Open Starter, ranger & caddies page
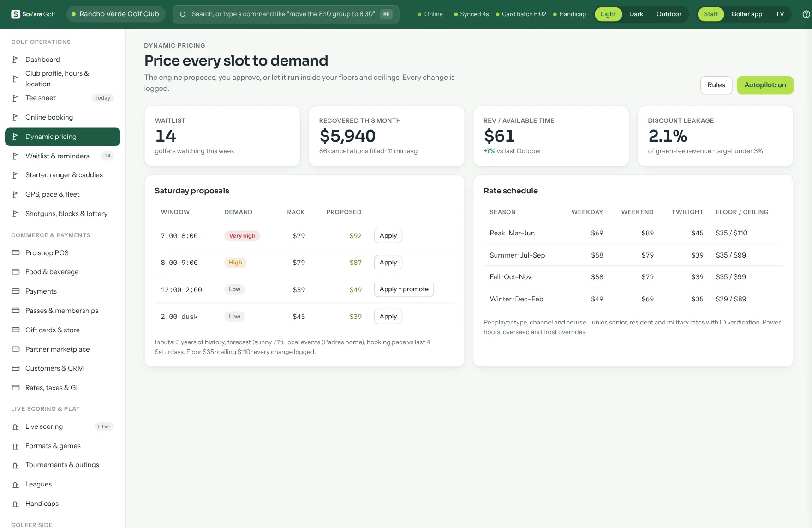The height and width of the screenshot is (528, 812). point(63,175)
